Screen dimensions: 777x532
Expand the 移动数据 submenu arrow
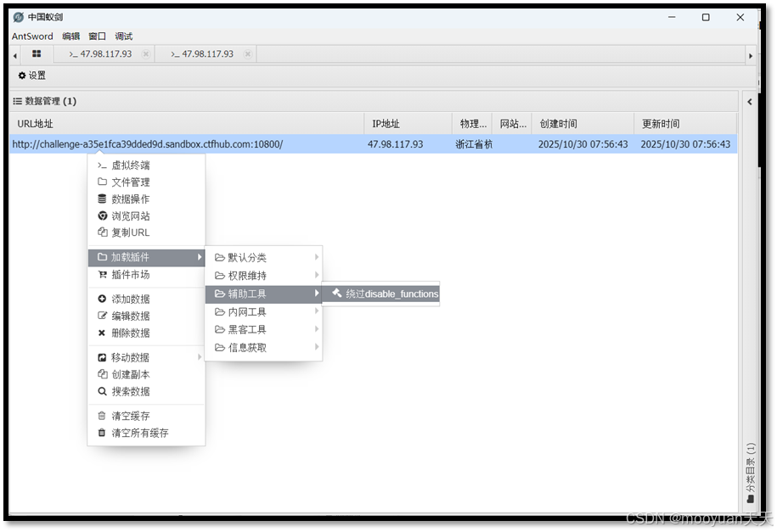click(200, 357)
